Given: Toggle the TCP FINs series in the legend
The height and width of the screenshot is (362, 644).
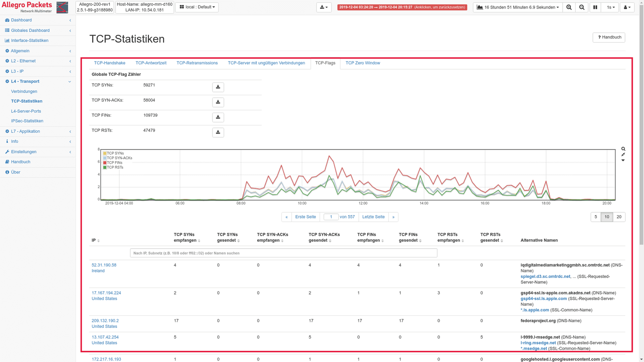Looking at the screenshot, I should pos(114,163).
